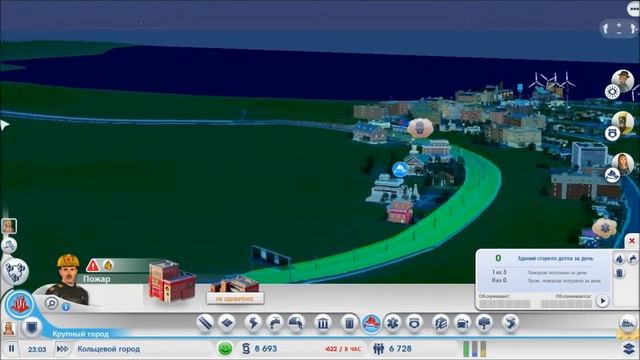This screenshot has height=360, width=640.
Task: Click the city name Кольцевой город
Action: click(109, 349)
